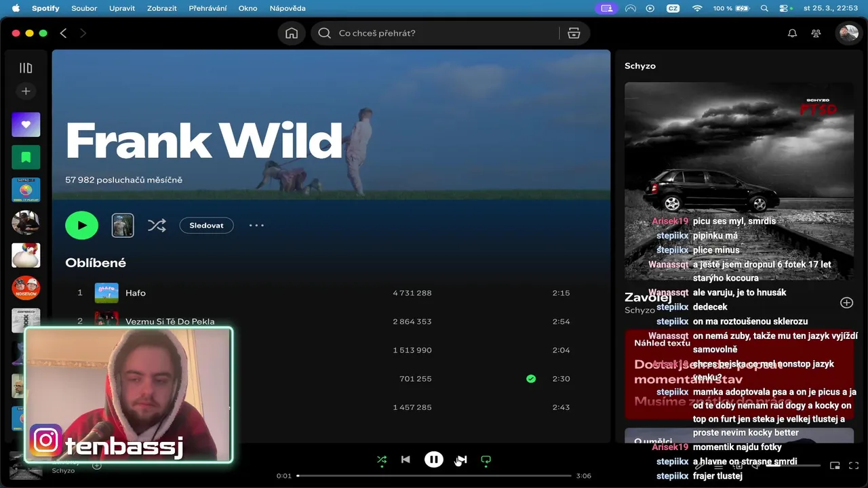Click the play count 4 731 288
This screenshot has height=488, width=868.
coord(412,293)
